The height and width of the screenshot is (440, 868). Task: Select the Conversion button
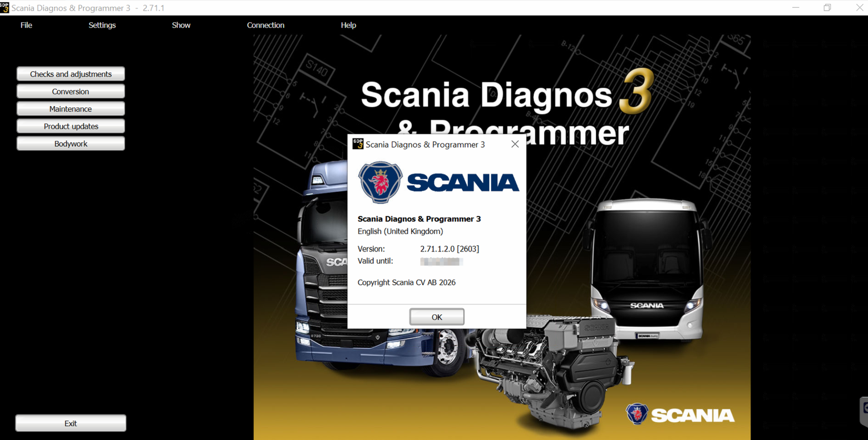click(x=71, y=91)
